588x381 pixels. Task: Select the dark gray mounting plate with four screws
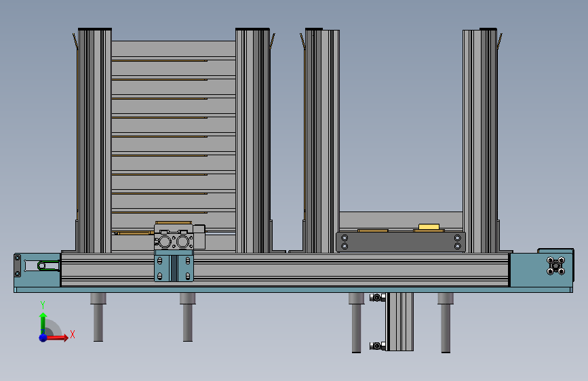pyautogui.click(x=401, y=242)
